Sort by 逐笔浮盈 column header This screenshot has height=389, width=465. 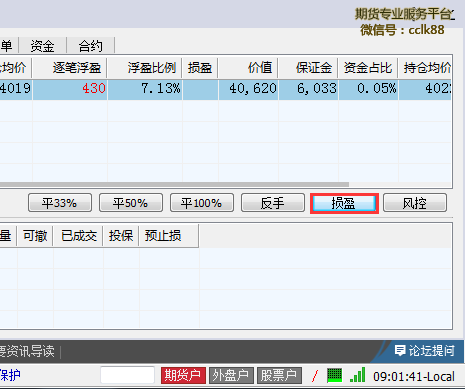coord(70,68)
